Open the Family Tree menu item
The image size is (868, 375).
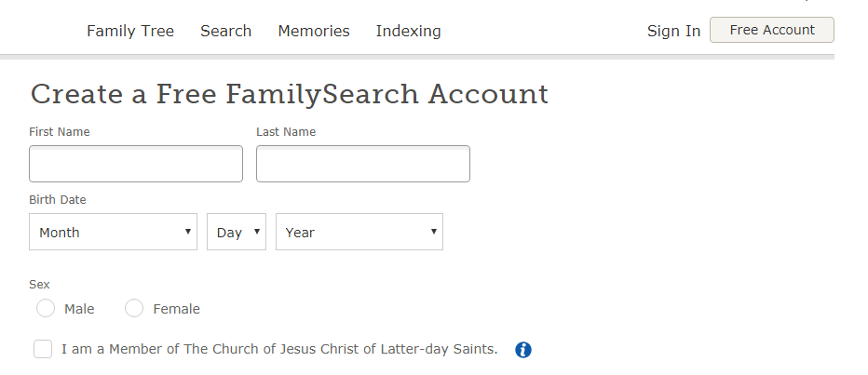[x=130, y=31]
